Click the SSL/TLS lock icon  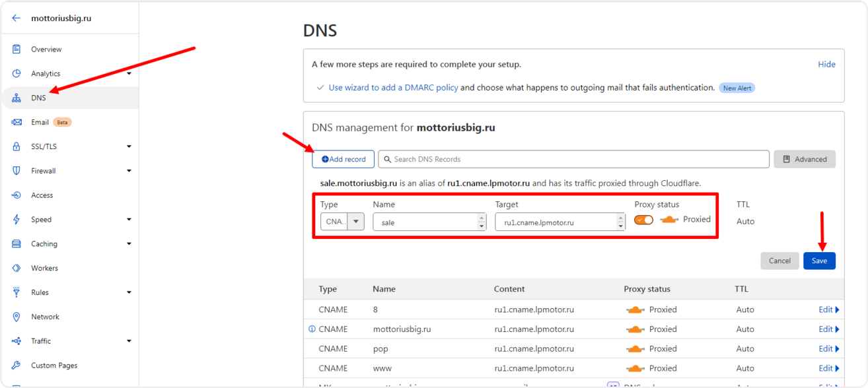[x=17, y=146]
